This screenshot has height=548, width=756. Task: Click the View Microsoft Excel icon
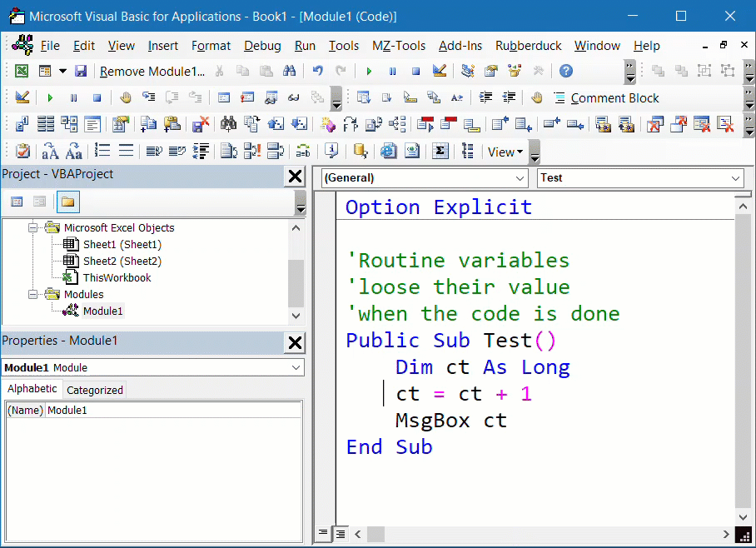[x=21, y=72]
